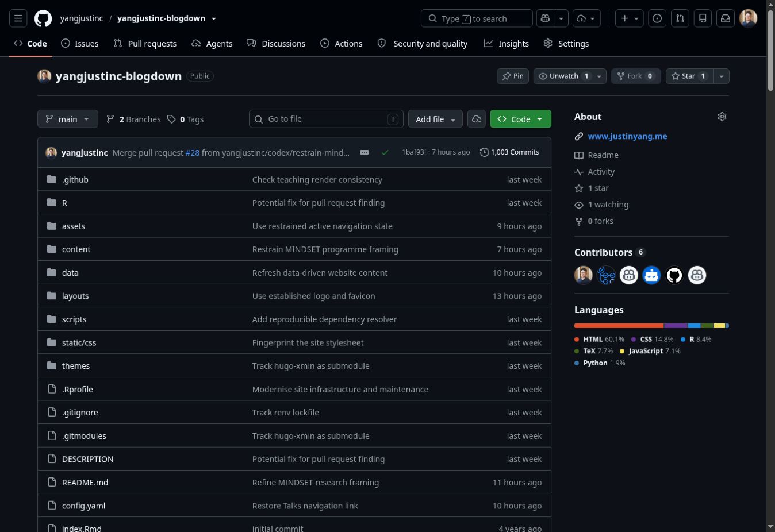Open pull request #28 link

click(x=192, y=152)
